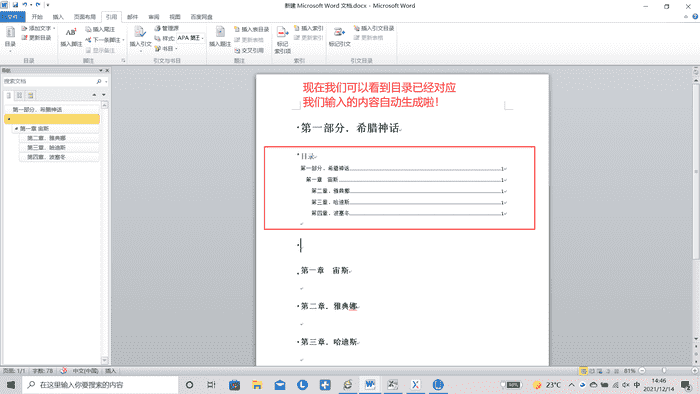This screenshot has width=700, height=394.
Task: Click the Redo icon in quick access toolbar
Action: 38,5
